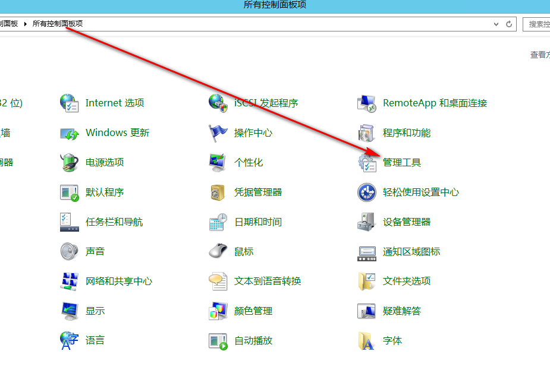550x392 pixels.
Task: Click the control panel search field
Action: pyautogui.click(x=538, y=24)
